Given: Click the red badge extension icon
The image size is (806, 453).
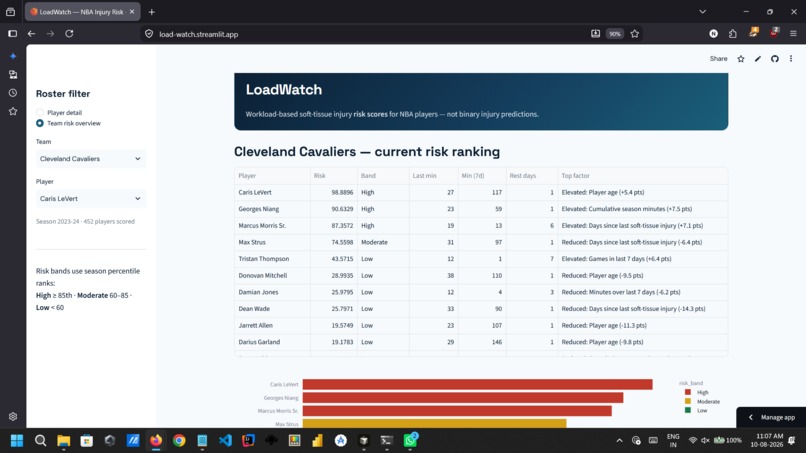Looking at the screenshot, I should (x=774, y=32).
